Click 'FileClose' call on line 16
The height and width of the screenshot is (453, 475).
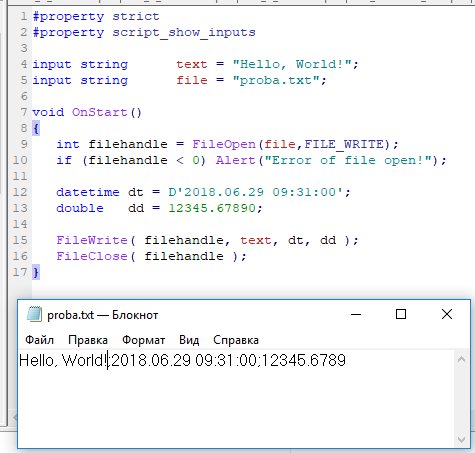click(92, 256)
